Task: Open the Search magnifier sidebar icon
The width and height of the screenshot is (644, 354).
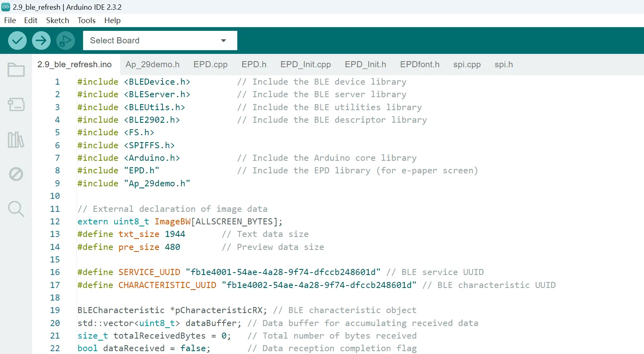Action: (x=16, y=209)
